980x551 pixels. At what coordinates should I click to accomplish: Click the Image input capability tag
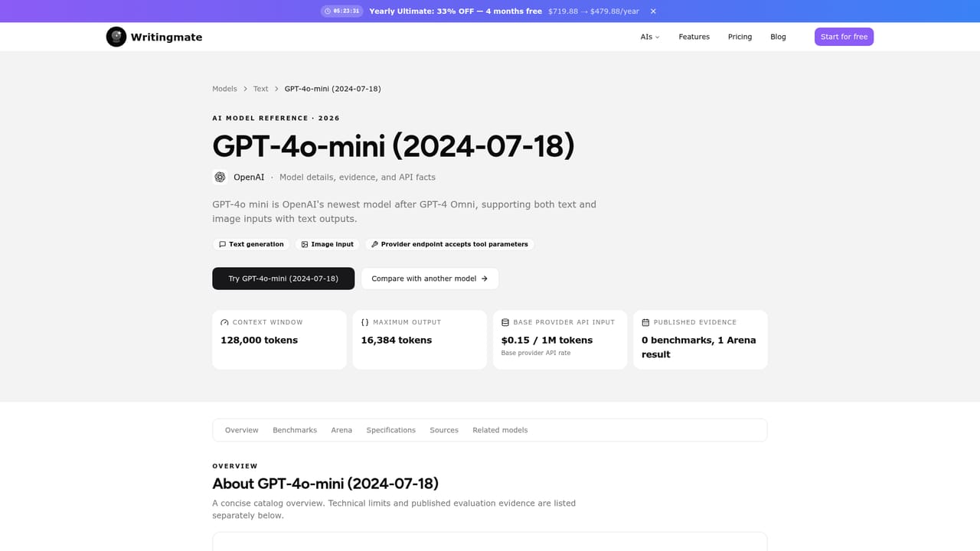(327, 244)
